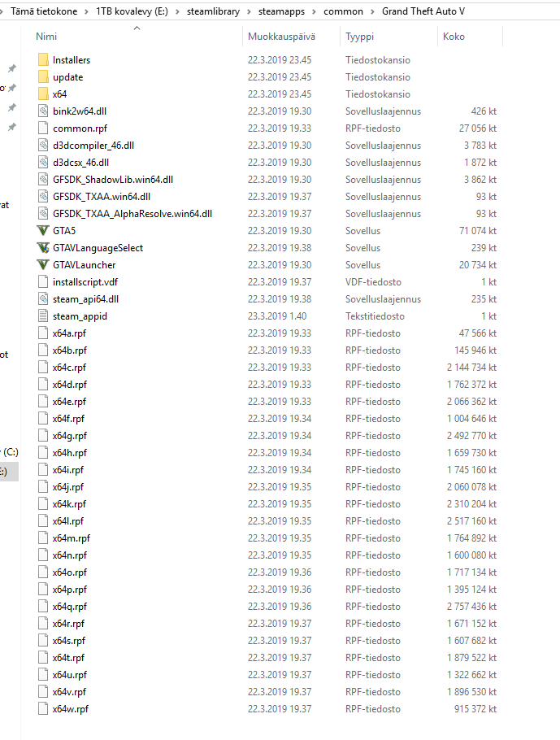Click the Tekstitiedosto type cell
Viewport: 560px width, 740px height.
click(x=375, y=316)
